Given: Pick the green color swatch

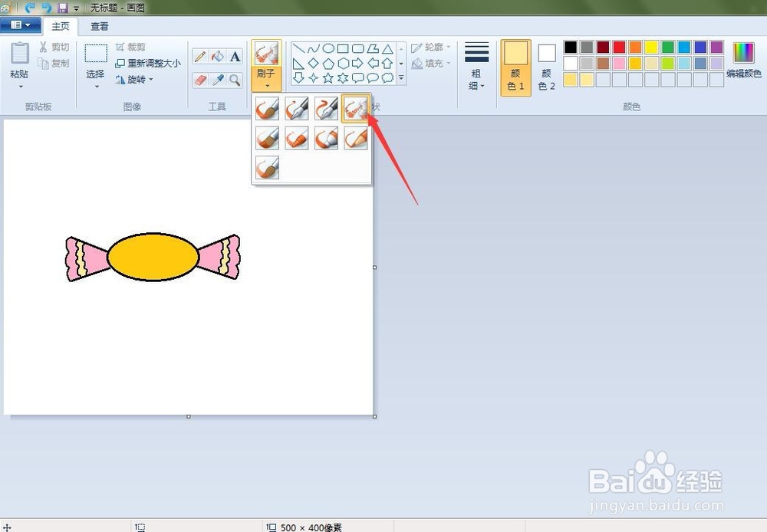Looking at the screenshot, I should coord(668,47).
